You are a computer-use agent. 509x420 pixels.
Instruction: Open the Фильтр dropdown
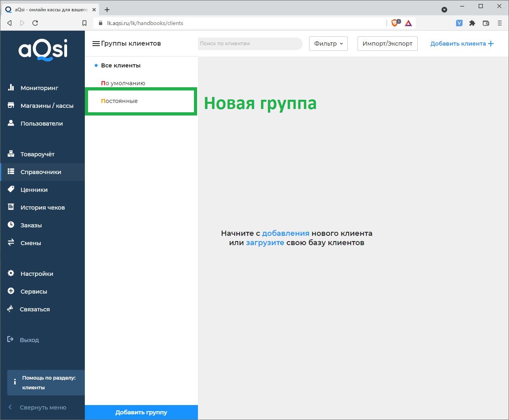pyautogui.click(x=328, y=43)
